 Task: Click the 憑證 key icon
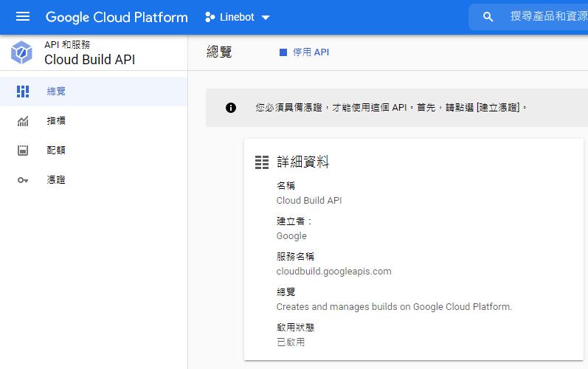point(23,180)
